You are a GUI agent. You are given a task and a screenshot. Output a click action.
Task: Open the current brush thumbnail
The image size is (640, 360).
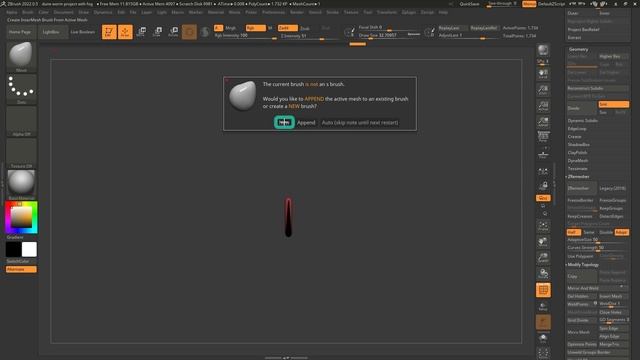tap(21, 56)
